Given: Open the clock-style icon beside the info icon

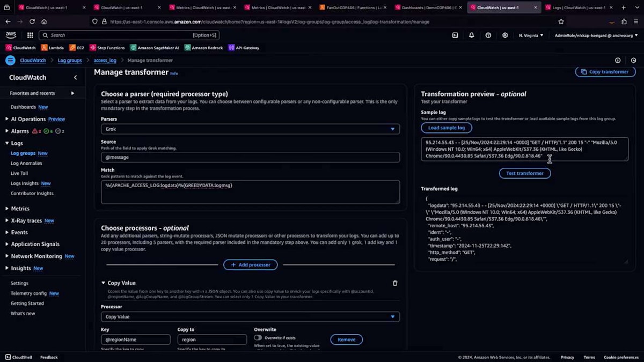Looking at the screenshot, I should tap(634, 61).
